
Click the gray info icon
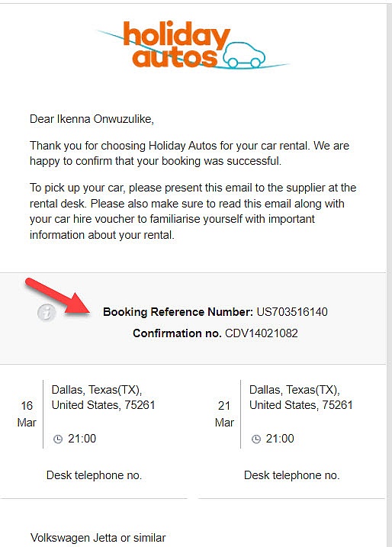pyautogui.click(x=47, y=312)
